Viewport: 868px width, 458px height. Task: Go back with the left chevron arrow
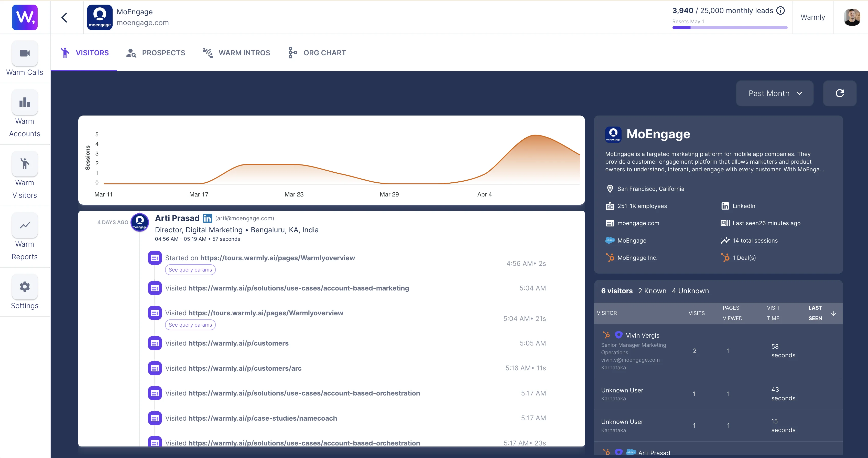tap(64, 17)
